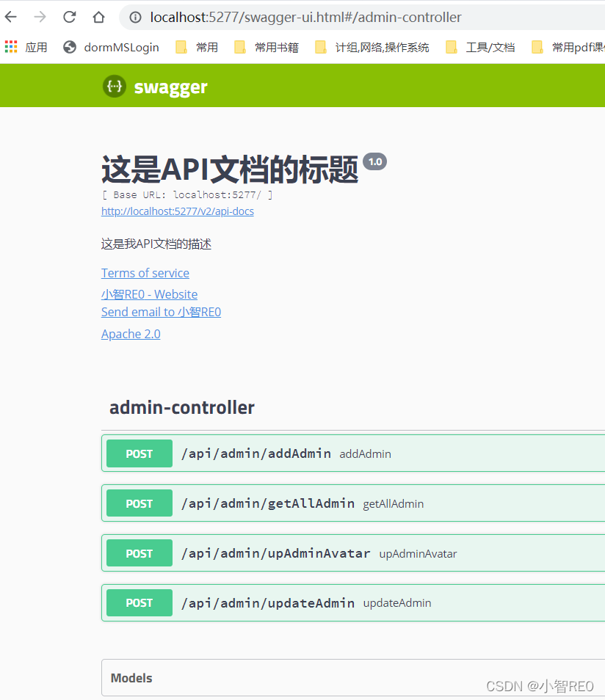Screen dimensions: 605x700
Task: Open the 工具/文档 bookmark folder
Action: coord(480,47)
